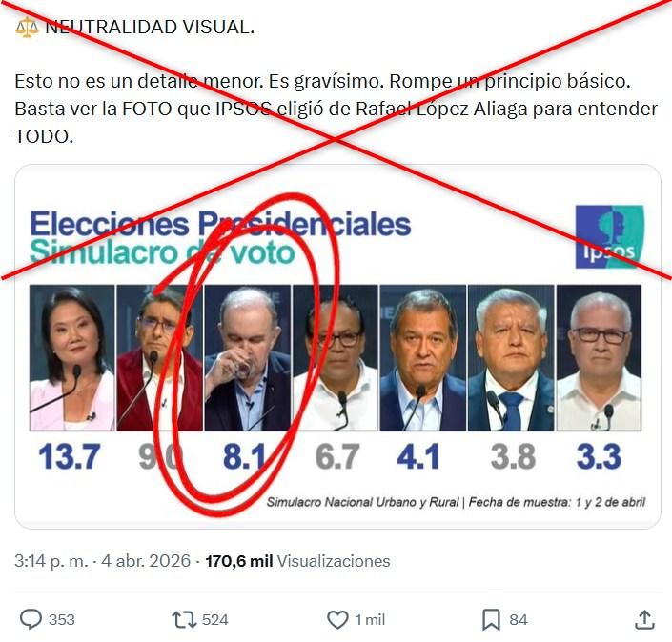Like the post with the heart icon

pos(337,619)
